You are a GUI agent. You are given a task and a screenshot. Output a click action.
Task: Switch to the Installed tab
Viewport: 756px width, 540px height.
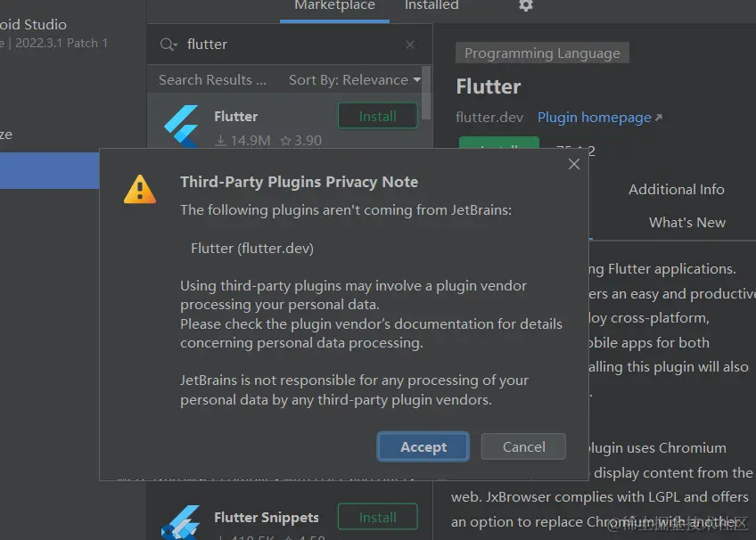pyautogui.click(x=431, y=6)
